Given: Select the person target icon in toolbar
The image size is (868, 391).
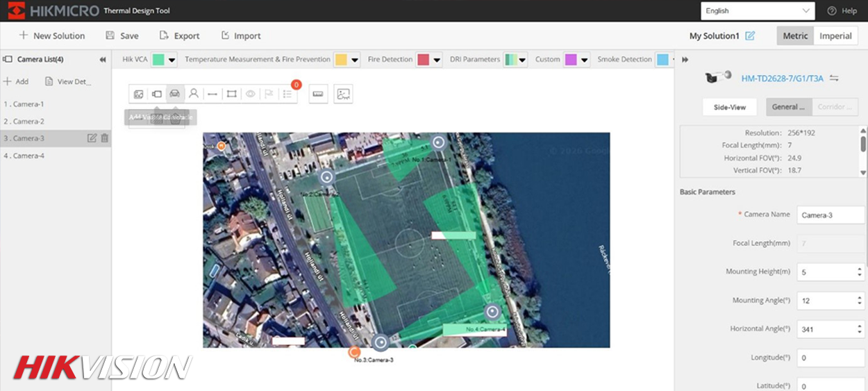Looking at the screenshot, I should coord(194,94).
